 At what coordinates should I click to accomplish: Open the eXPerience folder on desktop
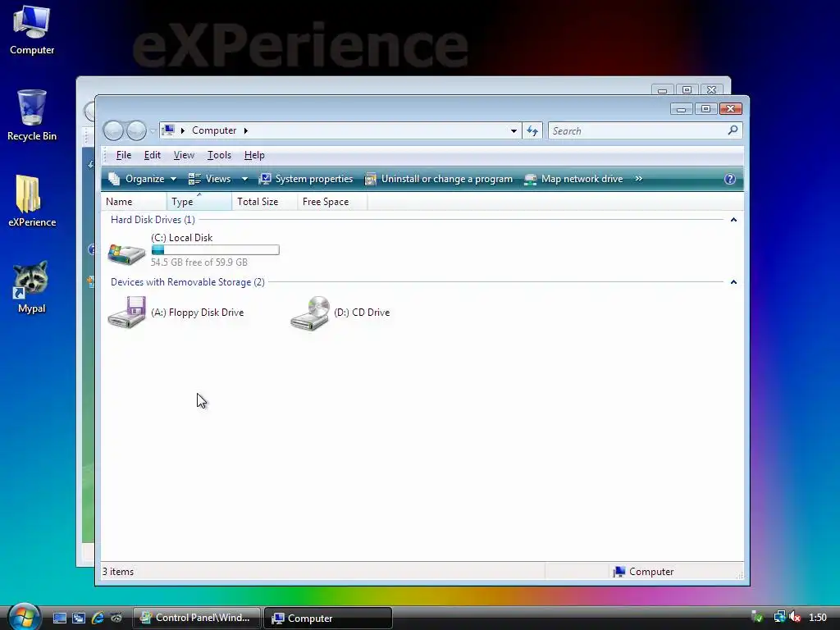tap(32, 201)
